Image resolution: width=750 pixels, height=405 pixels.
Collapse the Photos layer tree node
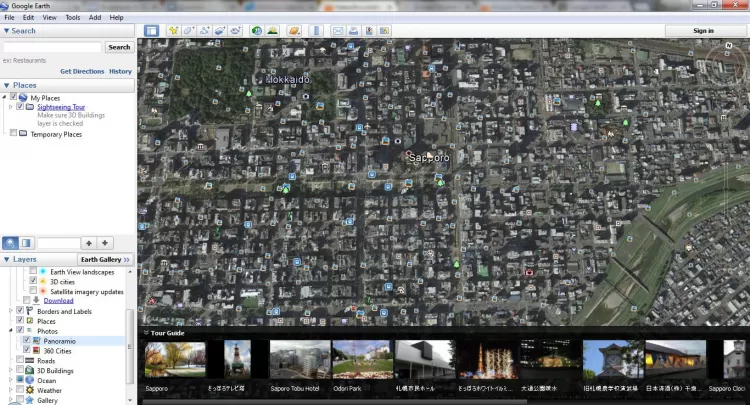point(11,330)
